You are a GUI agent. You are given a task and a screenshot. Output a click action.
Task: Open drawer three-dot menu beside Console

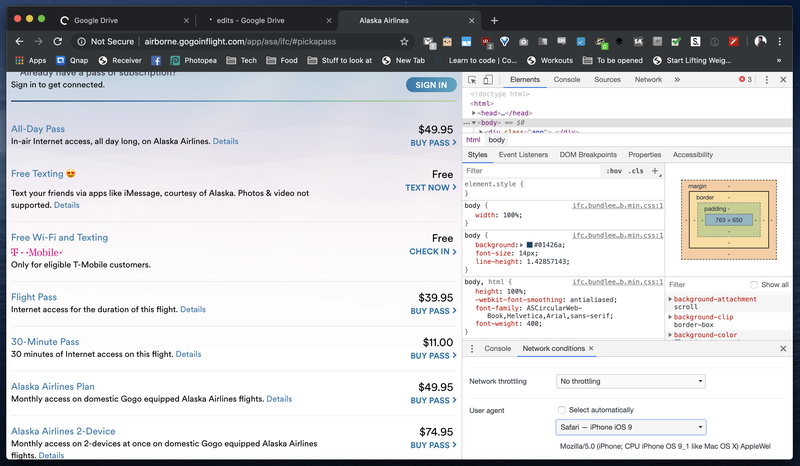pyautogui.click(x=472, y=348)
